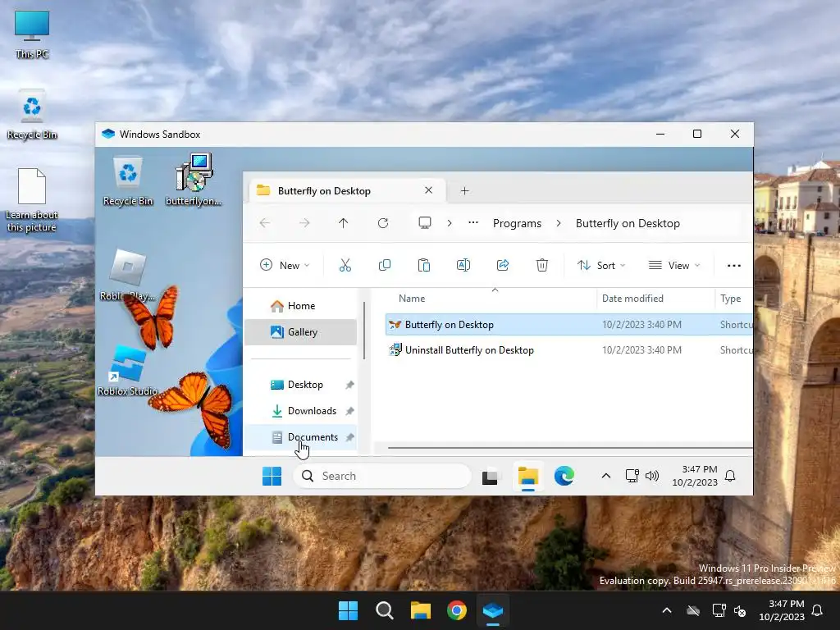This screenshot has height=630, width=840.
Task: Click host taskbar clock and date
Action: [x=782, y=610]
